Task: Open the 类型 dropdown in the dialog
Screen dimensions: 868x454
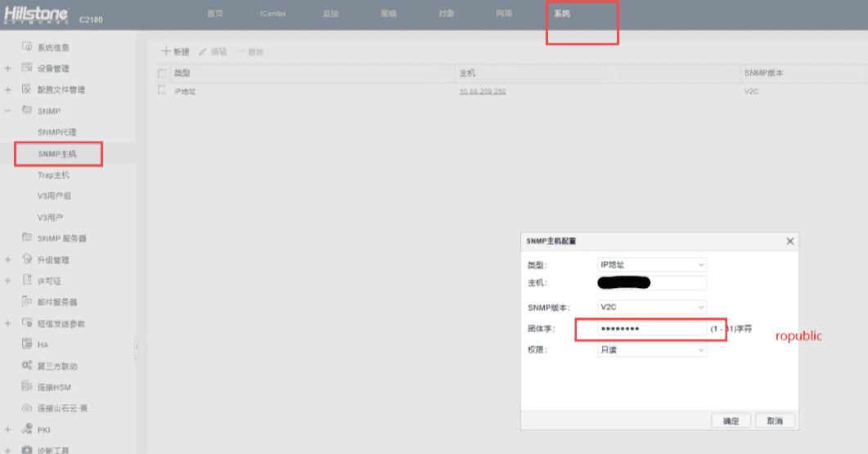Action: coord(651,265)
